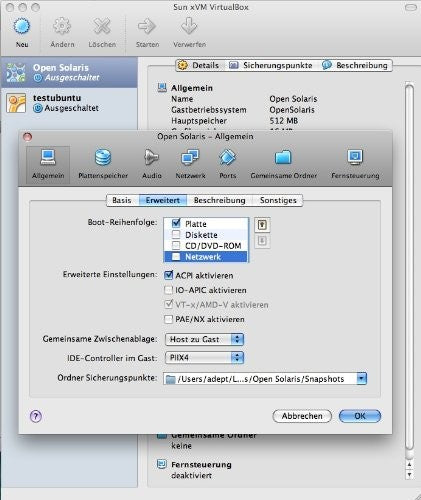Click the Starten arrow icon
Screen dimensions: 421x500
click(x=147, y=26)
